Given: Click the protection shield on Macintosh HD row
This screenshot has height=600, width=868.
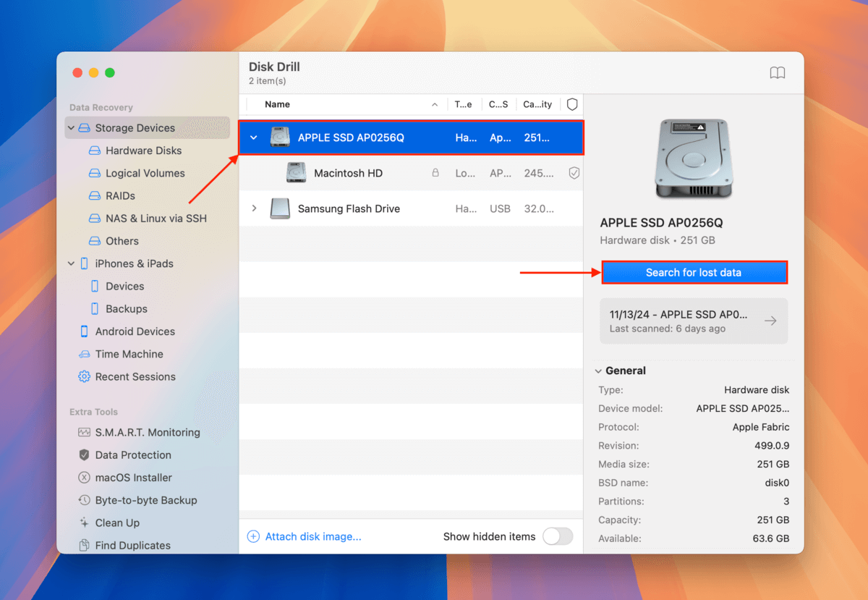Looking at the screenshot, I should (574, 173).
